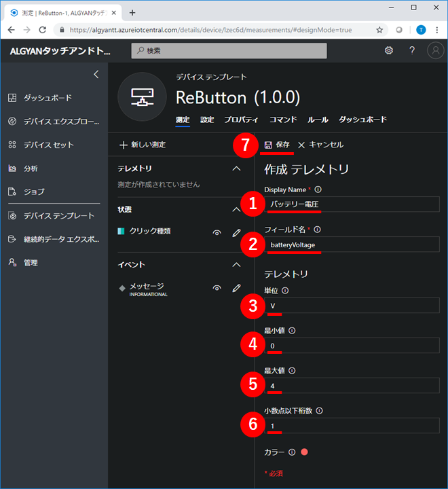Show info for the フィールド名 field
Screen dimensions: 448x489
(317, 230)
